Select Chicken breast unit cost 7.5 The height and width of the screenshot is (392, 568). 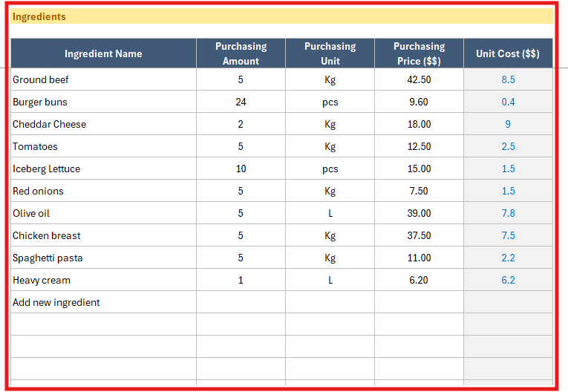tap(508, 235)
